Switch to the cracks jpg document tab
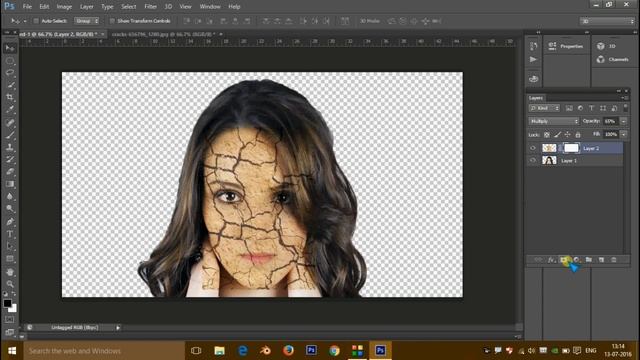 click(163, 34)
